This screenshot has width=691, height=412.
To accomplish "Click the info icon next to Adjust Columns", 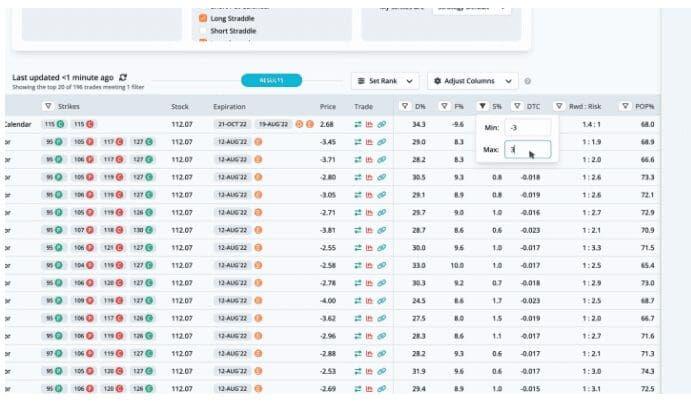I will (x=527, y=81).
